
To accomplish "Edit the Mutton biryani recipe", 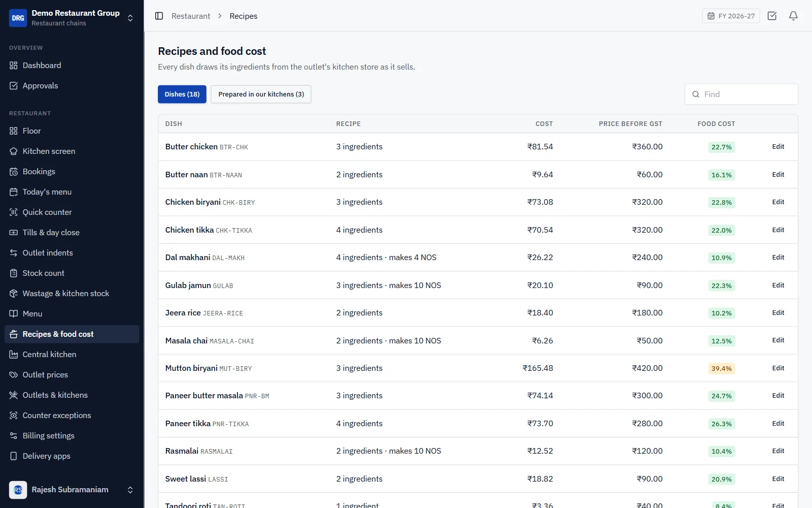I will tap(778, 368).
